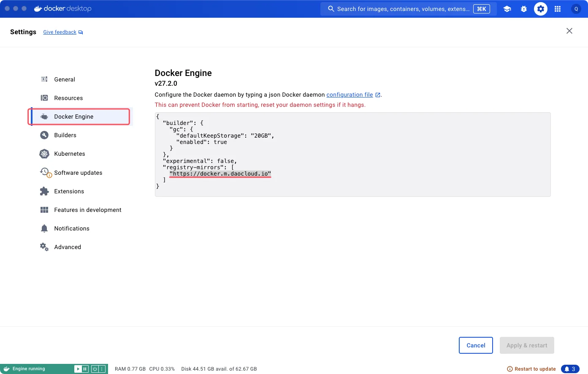Image resolution: width=588 pixels, height=374 pixels.
Task: Click the Give feedback link
Action: [60, 32]
